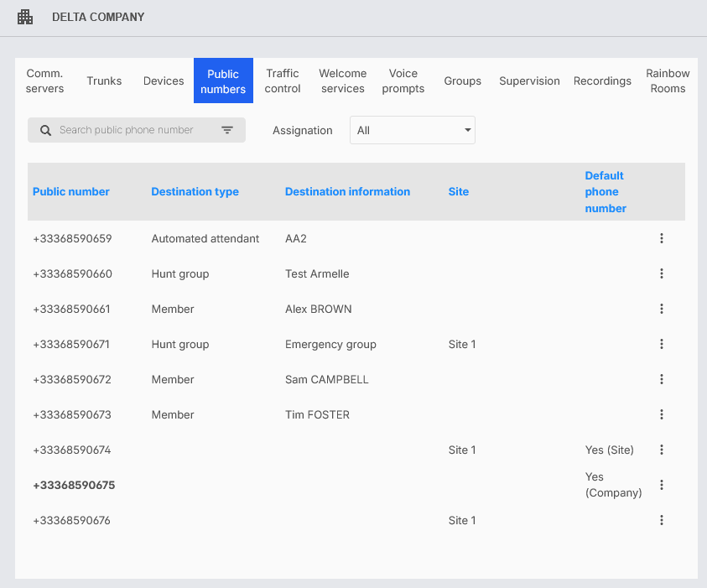
Task: Open three-dot menu for Test Armelle row
Action: click(x=662, y=274)
